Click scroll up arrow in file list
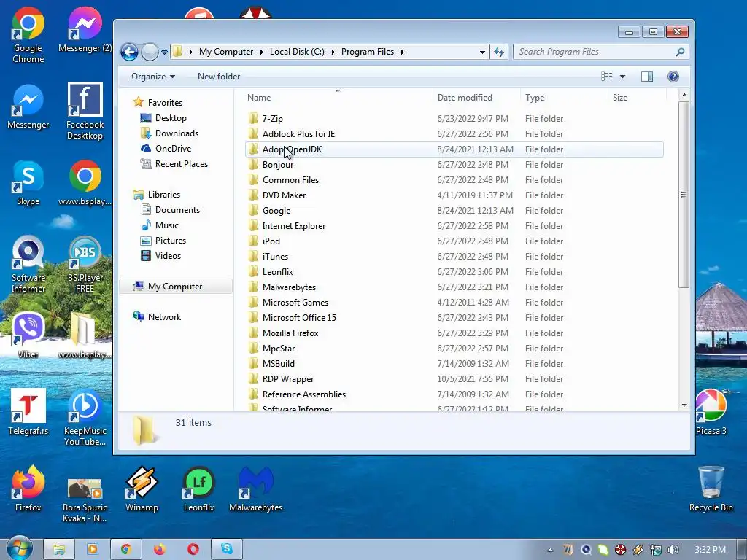This screenshot has height=560, width=747. click(x=684, y=96)
